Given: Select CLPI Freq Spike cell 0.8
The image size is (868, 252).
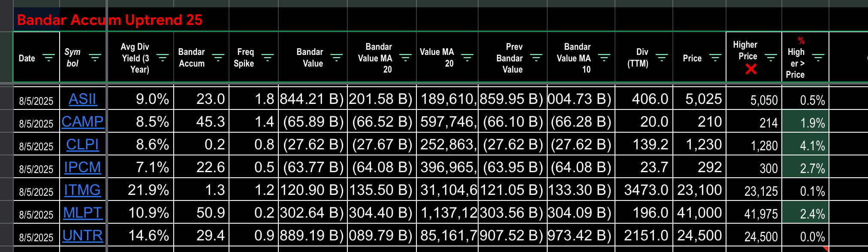Looking at the screenshot, I should pos(253,144).
